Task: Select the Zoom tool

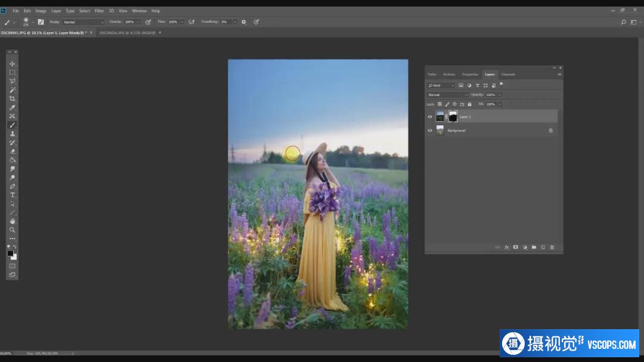Action: click(x=13, y=230)
